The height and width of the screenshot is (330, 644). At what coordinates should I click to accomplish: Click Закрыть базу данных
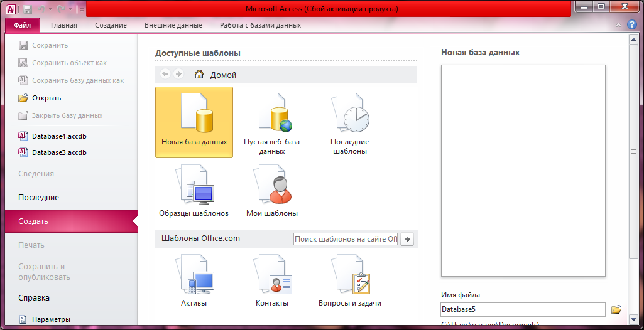(x=60, y=115)
